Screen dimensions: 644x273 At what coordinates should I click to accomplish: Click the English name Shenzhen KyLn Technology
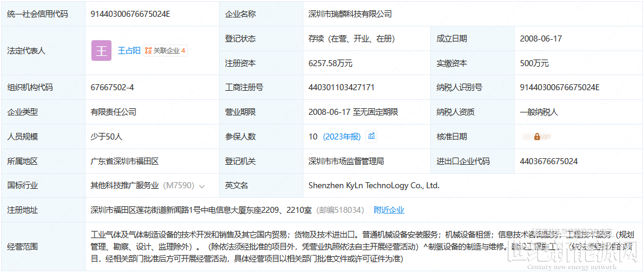[x=374, y=186]
